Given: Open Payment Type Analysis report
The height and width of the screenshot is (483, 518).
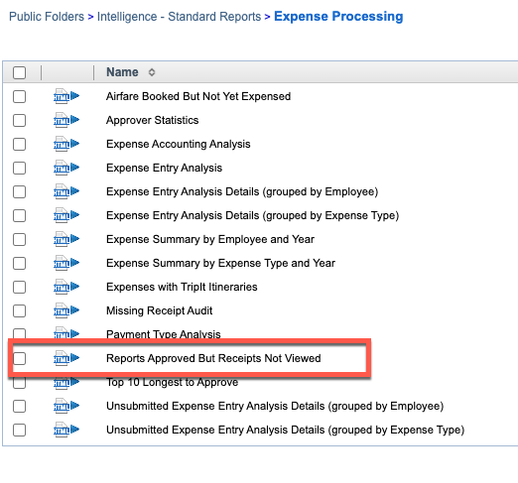Looking at the screenshot, I should pyautogui.click(x=163, y=334).
